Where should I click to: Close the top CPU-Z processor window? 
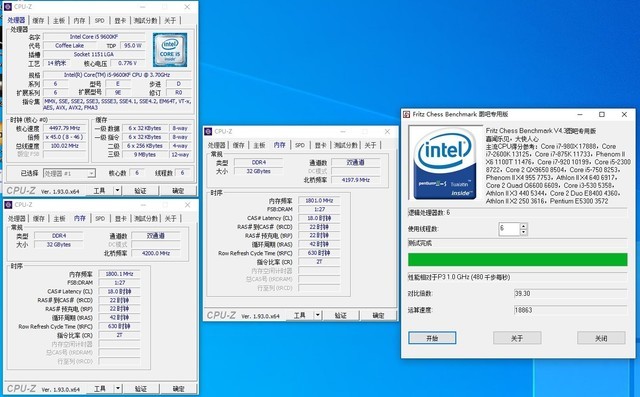[x=187, y=7]
